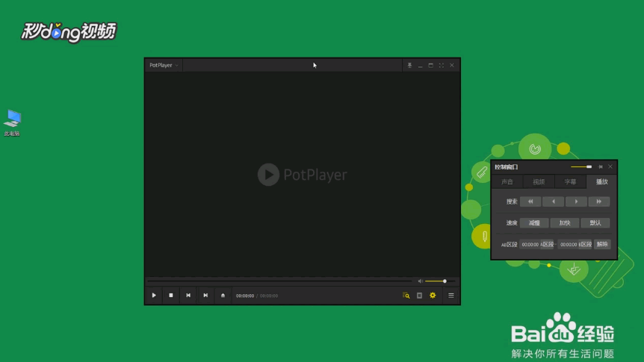The height and width of the screenshot is (362, 644).
Task: Stop playback with the square stop button
Action: click(171, 296)
